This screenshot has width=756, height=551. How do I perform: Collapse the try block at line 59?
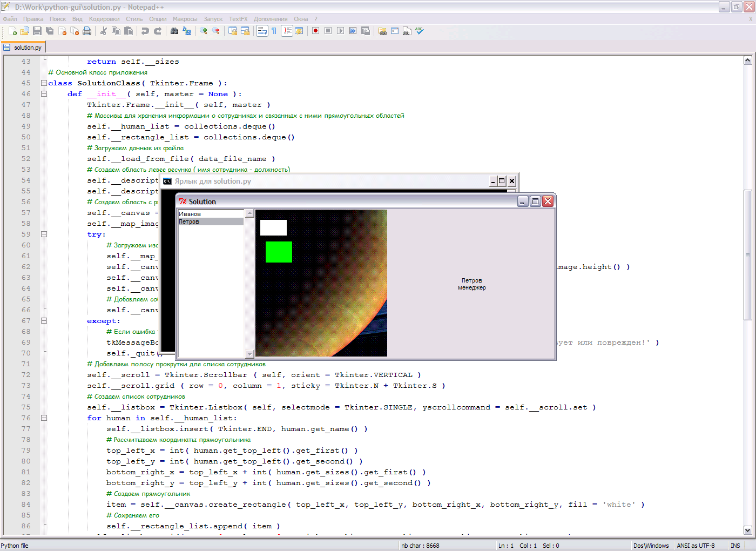[44, 234]
